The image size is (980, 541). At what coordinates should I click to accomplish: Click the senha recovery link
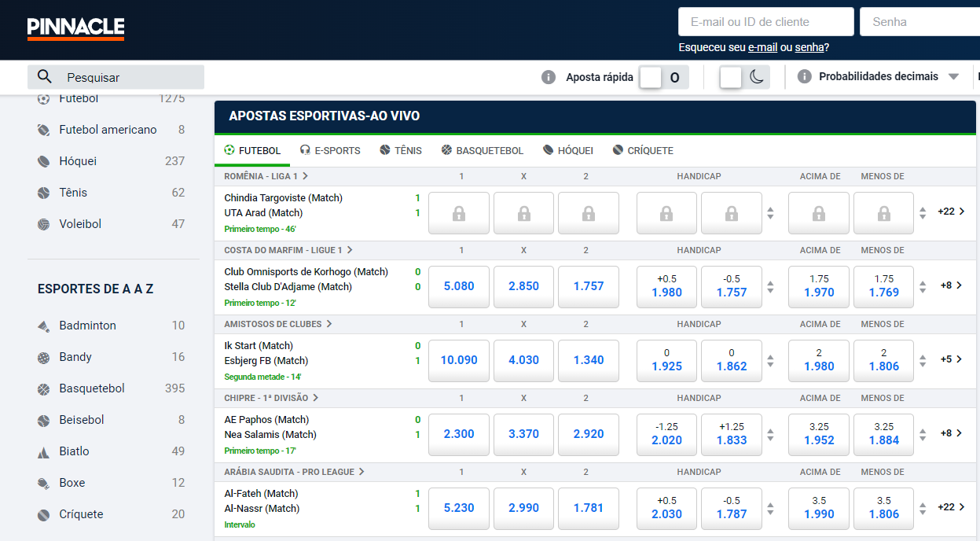pos(809,47)
